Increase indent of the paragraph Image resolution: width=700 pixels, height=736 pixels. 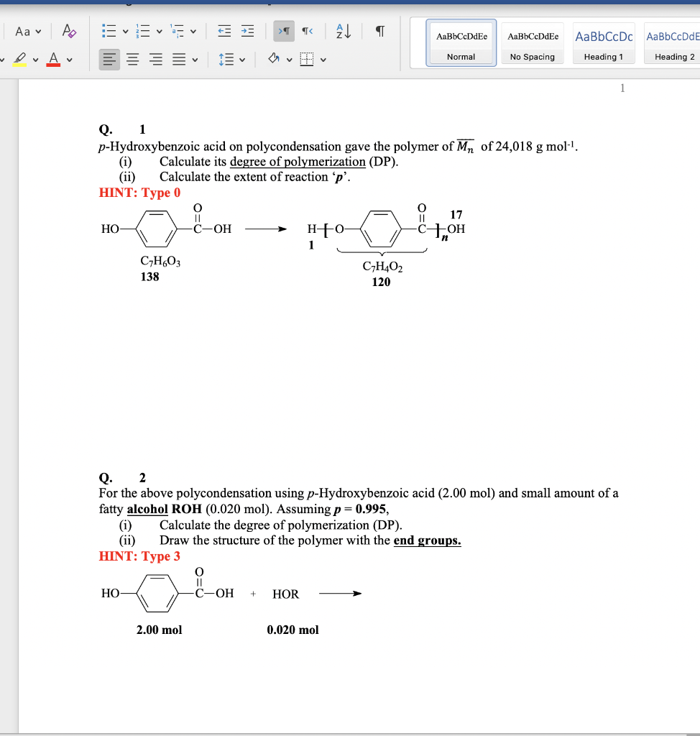coord(247,30)
